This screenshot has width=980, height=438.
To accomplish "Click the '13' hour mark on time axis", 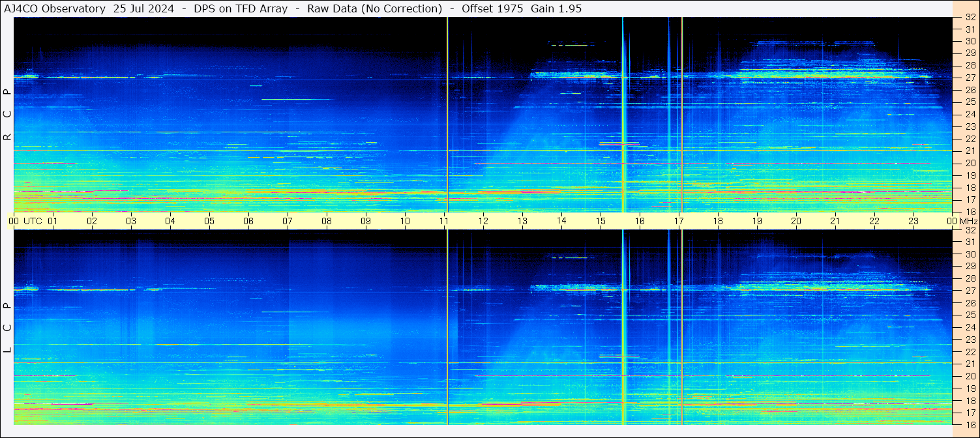I will (522, 221).
